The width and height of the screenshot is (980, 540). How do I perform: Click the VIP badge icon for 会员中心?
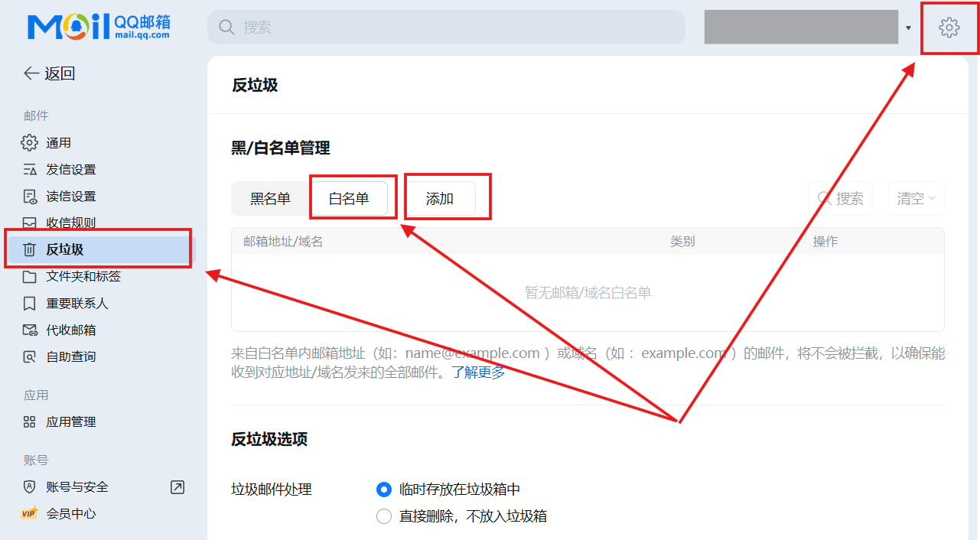point(29,513)
